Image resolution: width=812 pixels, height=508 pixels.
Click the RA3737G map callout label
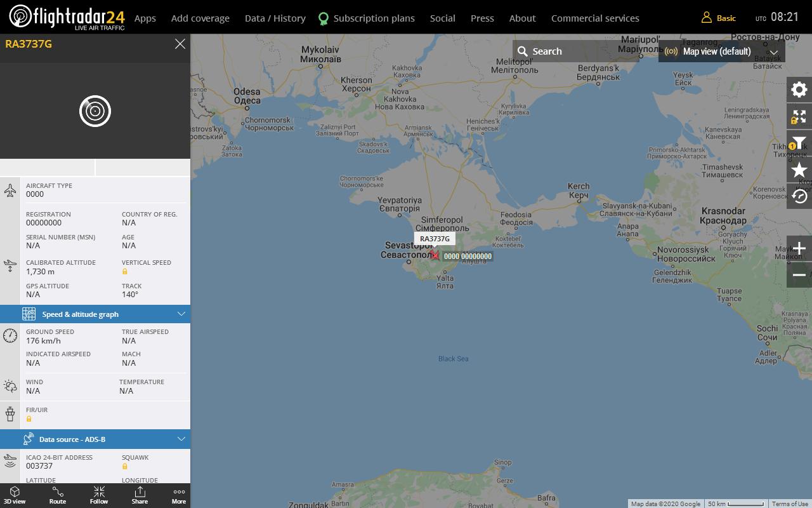click(435, 239)
